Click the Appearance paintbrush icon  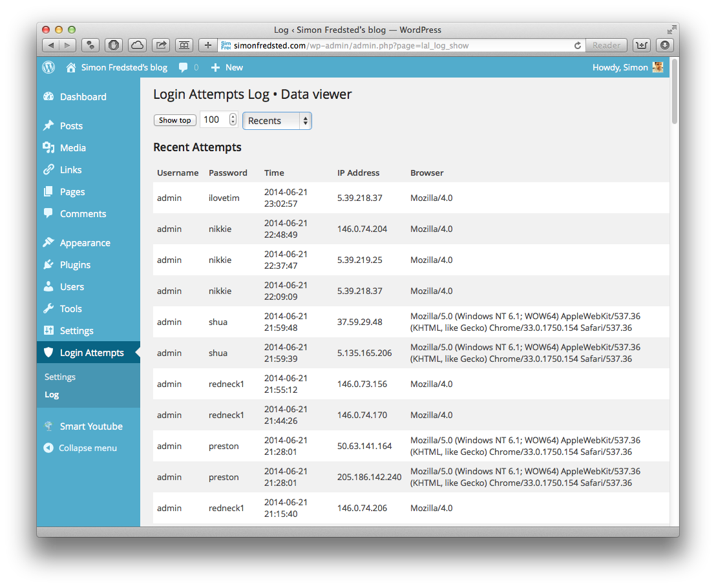(48, 242)
